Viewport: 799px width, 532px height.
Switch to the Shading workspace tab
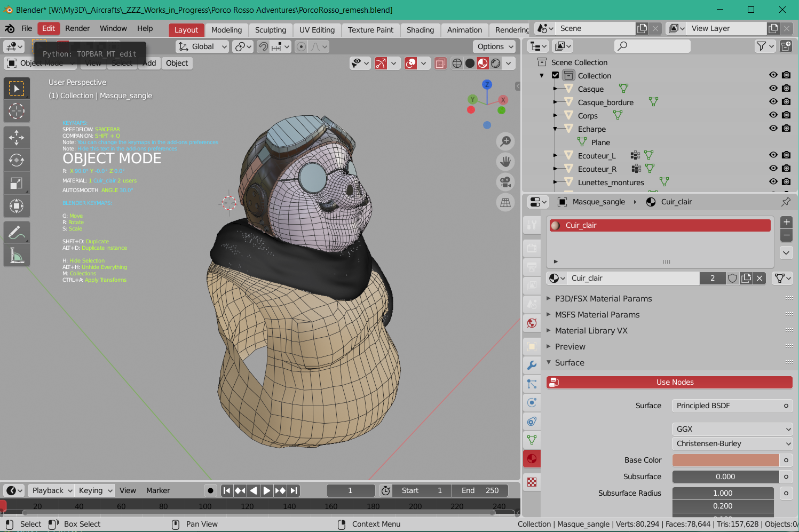[x=420, y=30]
